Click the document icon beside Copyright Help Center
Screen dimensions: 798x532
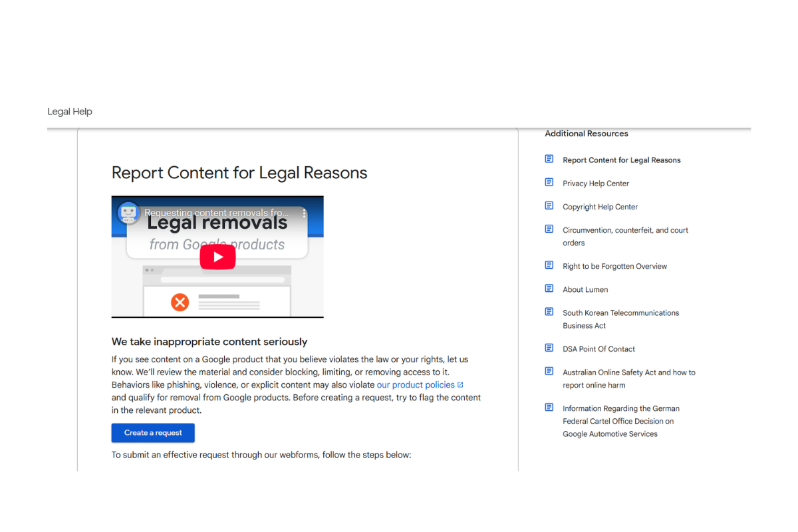coord(549,205)
